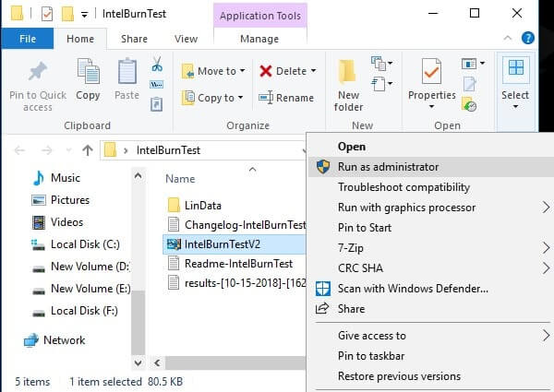Open the File tab
Viewport: 554px width, 392px height.
tap(28, 39)
